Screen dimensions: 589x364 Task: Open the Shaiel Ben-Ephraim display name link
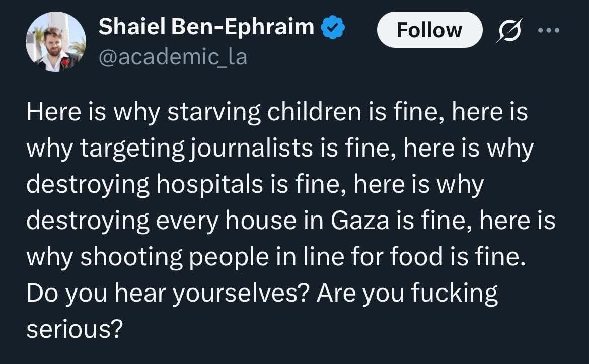(206, 27)
